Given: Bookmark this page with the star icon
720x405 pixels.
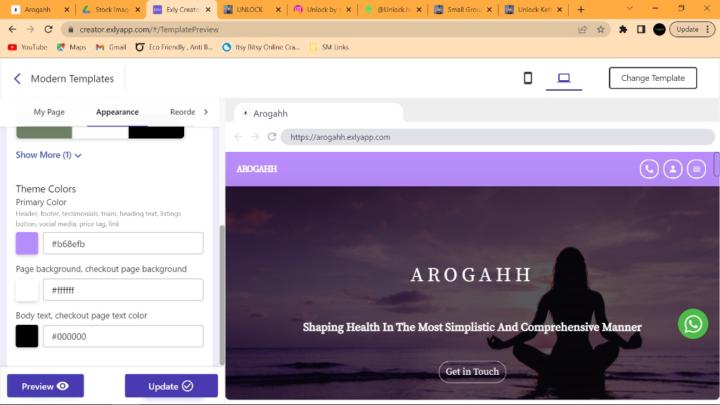Looking at the screenshot, I should [601, 29].
